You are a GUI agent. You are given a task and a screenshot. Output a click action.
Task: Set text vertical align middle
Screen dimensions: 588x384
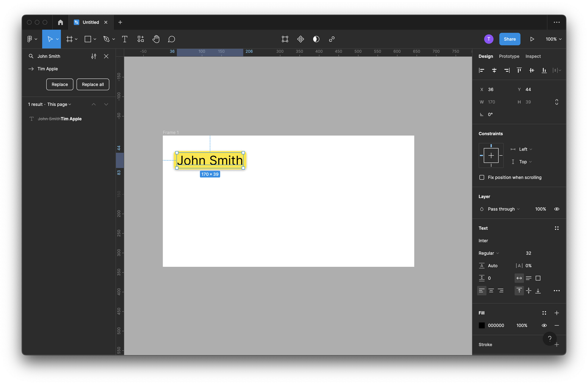pos(528,291)
